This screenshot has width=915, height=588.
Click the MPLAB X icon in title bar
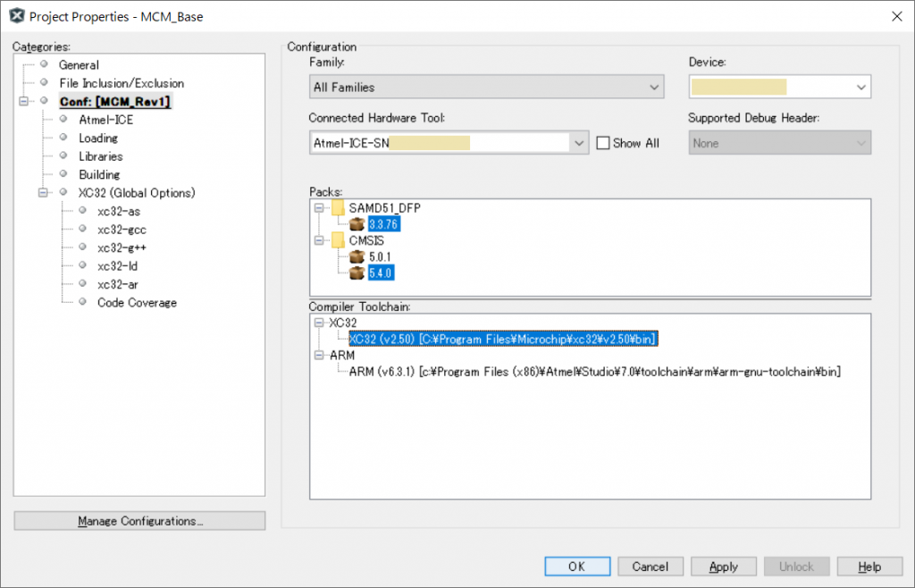(x=15, y=16)
